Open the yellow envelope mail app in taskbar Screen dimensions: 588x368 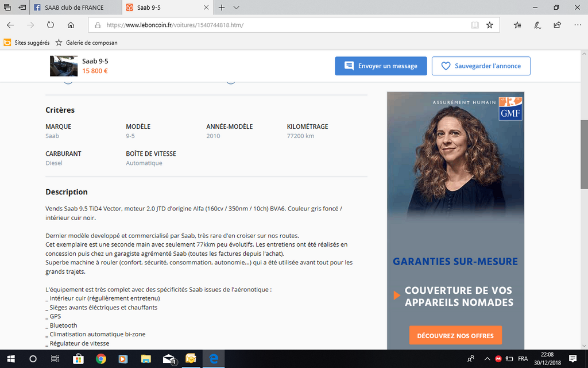pyautogui.click(x=191, y=359)
